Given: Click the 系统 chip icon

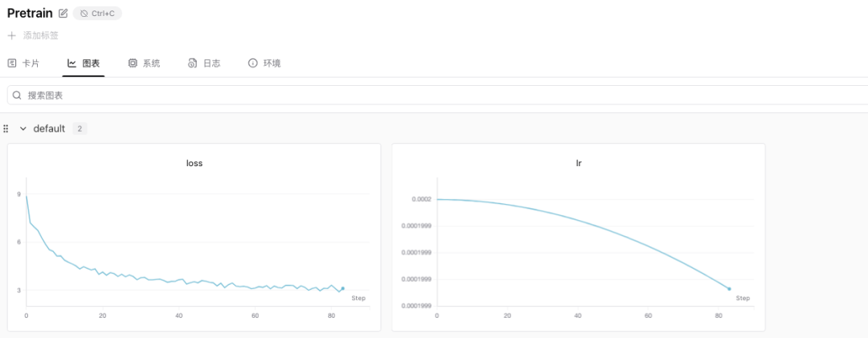Looking at the screenshot, I should (133, 63).
